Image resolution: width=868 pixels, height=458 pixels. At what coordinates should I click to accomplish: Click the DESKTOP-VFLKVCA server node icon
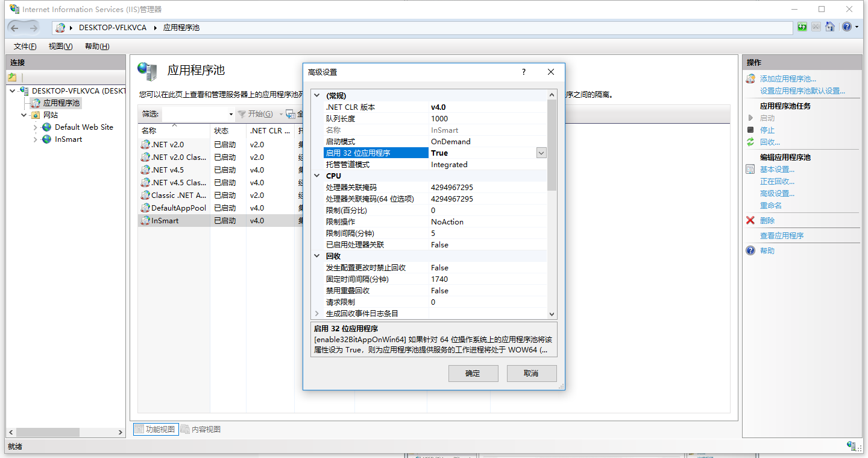point(24,91)
